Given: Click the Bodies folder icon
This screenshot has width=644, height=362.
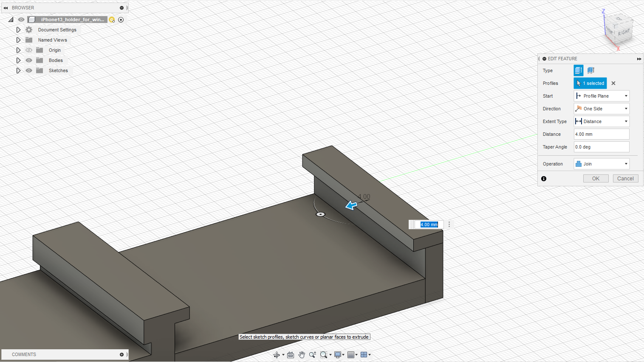Looking at the screenshot, I should point(40,60).
